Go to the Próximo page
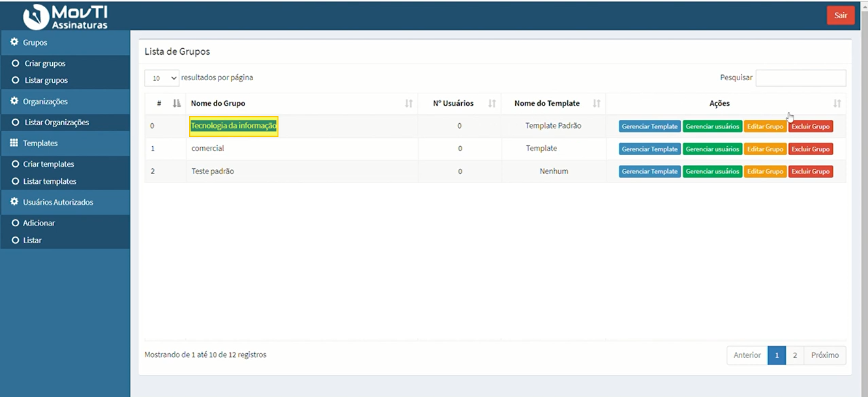The height and width of the screenshot is (397, 868). [x=825, y=355]
